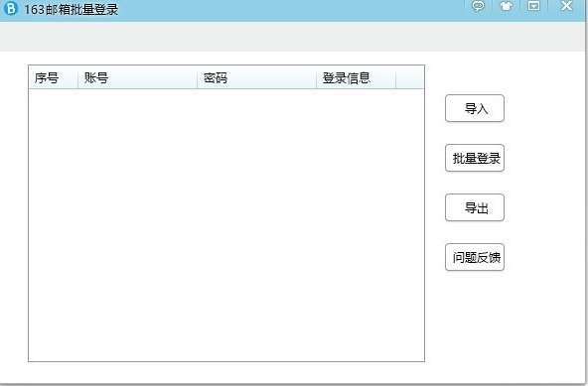
Task: Open the title bar dropdown menu icon
Action: click(x=533, y=6)
